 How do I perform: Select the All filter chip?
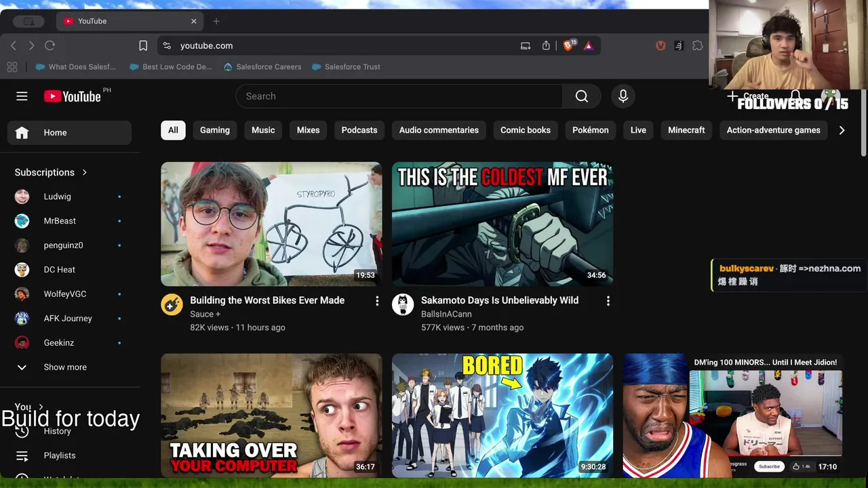pos(173,130)
